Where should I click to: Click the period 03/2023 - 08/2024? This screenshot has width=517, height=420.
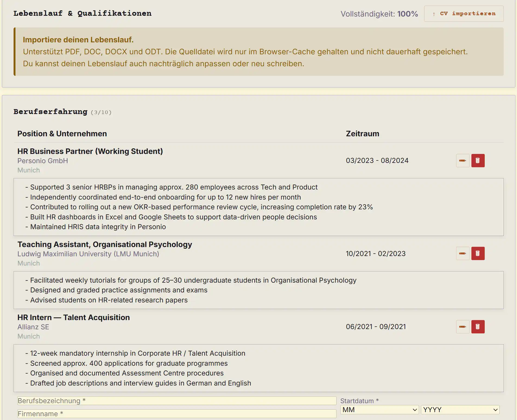[377, 160]
